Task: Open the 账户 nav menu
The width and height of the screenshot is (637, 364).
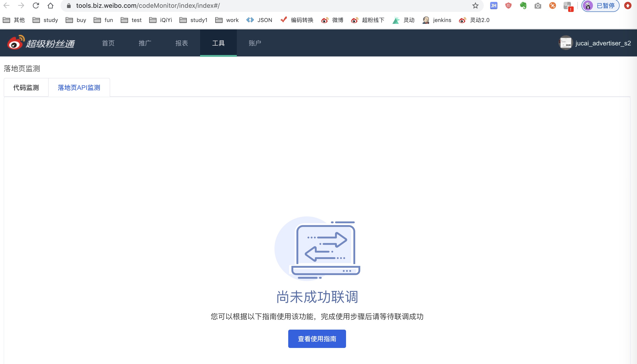Action: 255,43
